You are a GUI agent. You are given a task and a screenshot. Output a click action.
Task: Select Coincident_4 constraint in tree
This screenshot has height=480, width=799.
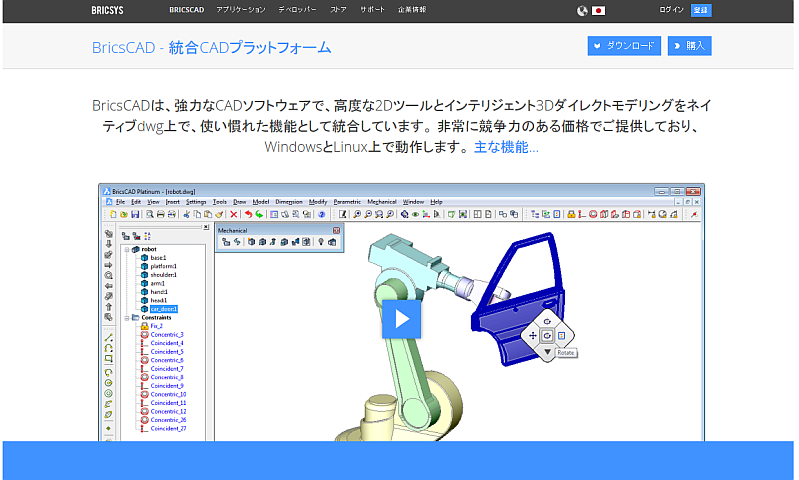click(167, 343)
